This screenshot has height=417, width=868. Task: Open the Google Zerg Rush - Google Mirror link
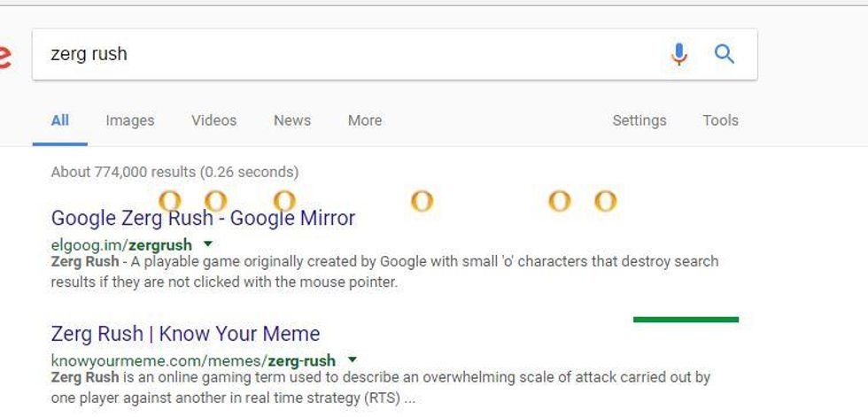(x=203, y=218)
